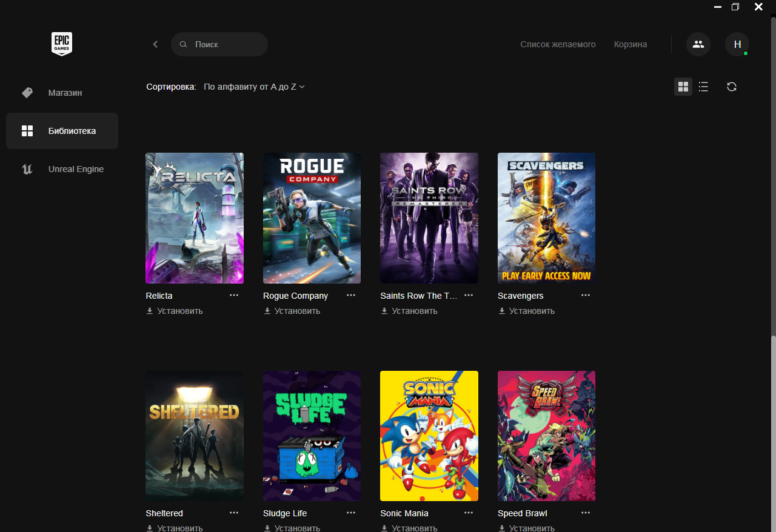This screenshot has height=532, width=776.
Task: Click the store tag icon
Action: click(27, 93)
